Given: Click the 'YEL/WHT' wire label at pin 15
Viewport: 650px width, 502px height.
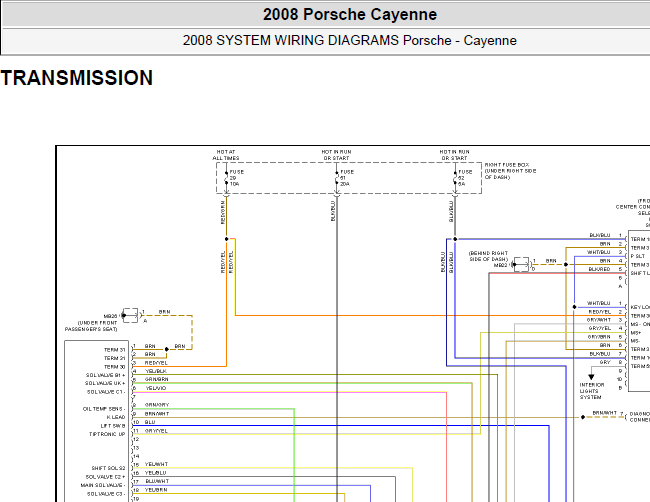Looking at the screenshot, I should [156, 465].
